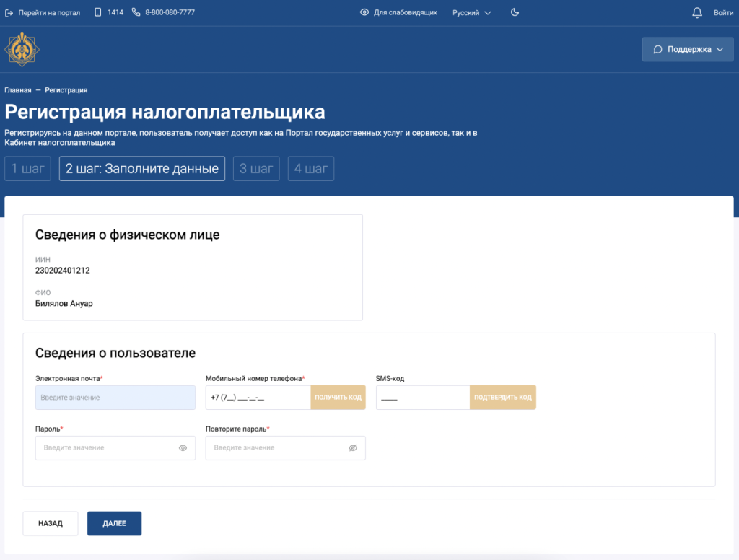Click the mobile phone icon beside 1414
Image resolution: width=739 pixels, height=560 pixels.
(x=98, y=12)
